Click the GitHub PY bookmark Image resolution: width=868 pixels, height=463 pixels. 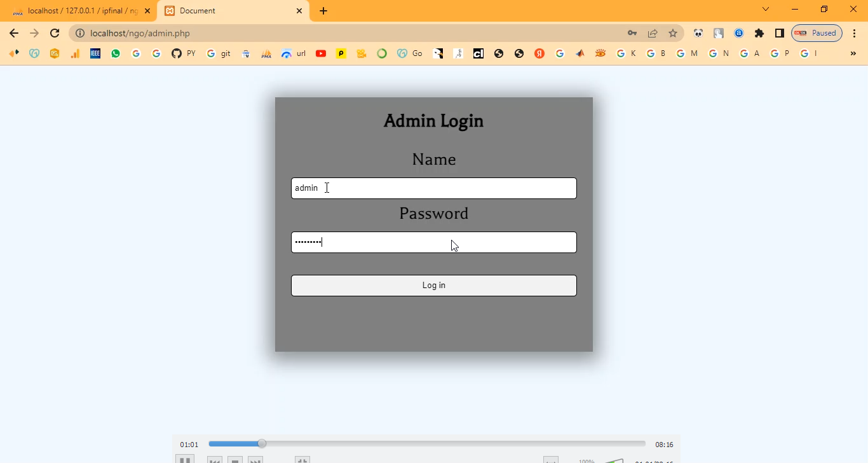(x=184, y=54)
